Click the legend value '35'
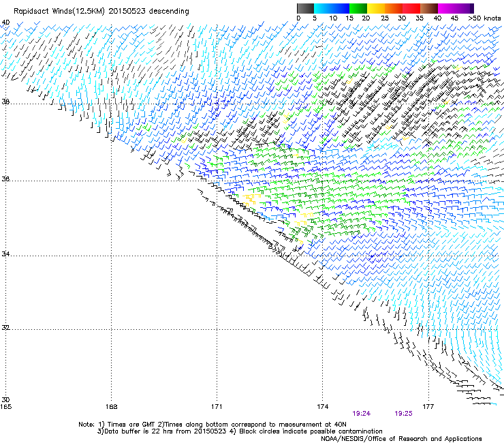504x443 pixels. point(420,18)
